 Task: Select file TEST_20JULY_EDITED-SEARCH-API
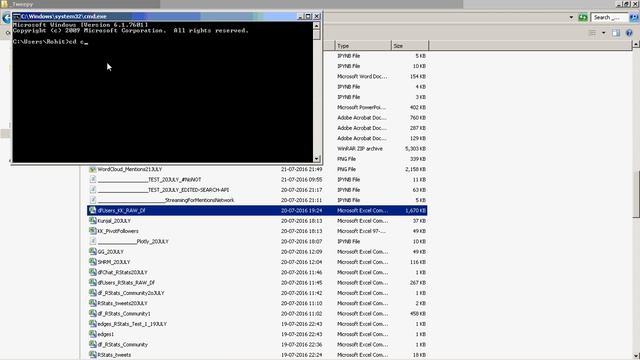click(163, 190)
